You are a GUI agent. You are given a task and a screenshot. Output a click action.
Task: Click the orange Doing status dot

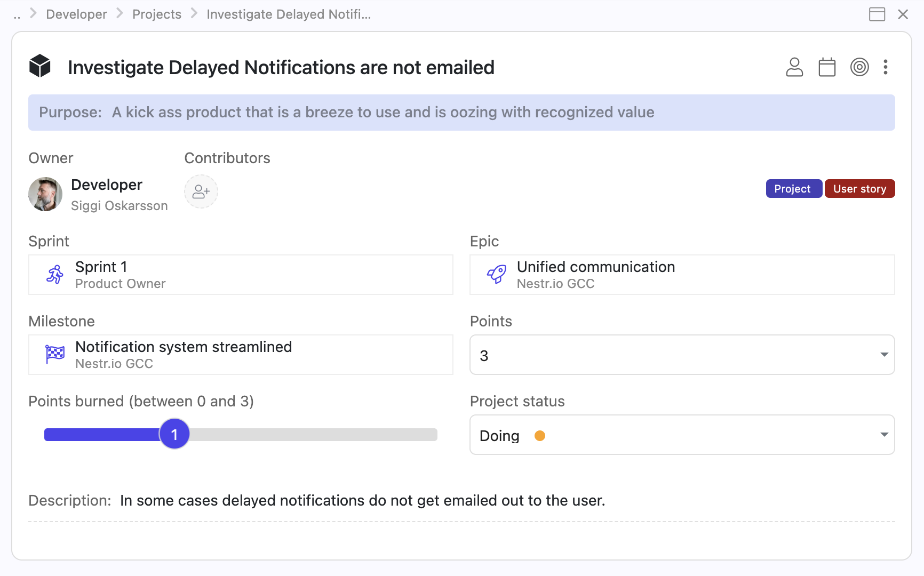click(x=540, y=436)
